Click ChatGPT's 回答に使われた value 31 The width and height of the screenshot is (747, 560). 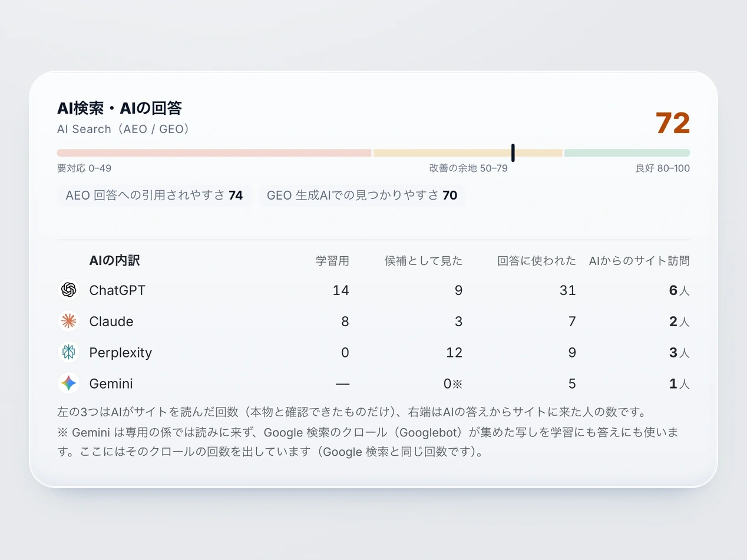(568, 290)
